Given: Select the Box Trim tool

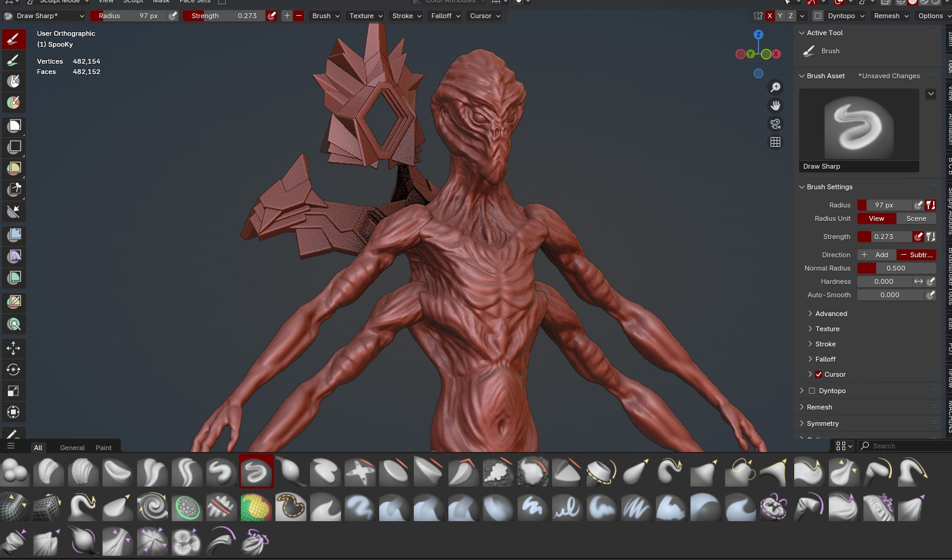Looking at the screenshot, I should (x=13, y=189).
